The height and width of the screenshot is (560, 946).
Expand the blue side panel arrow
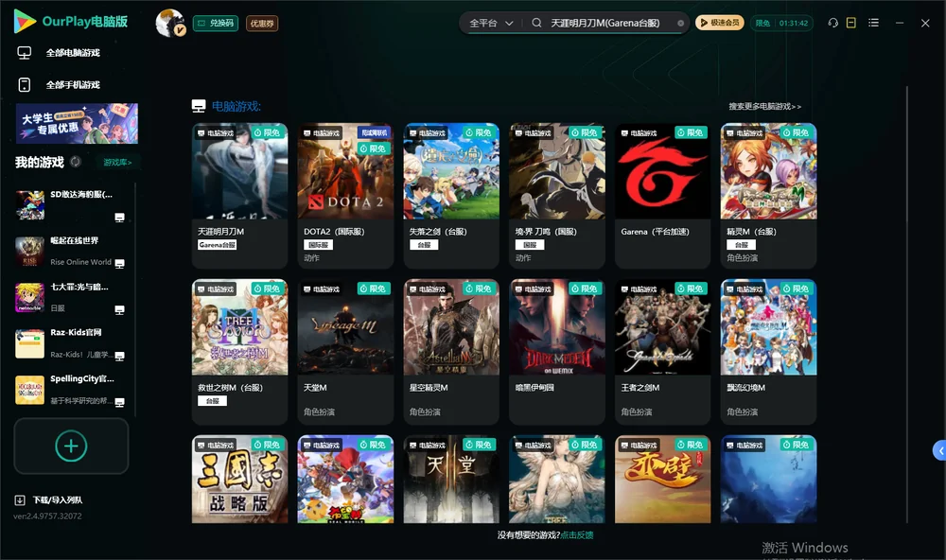[x=939, y=450]
